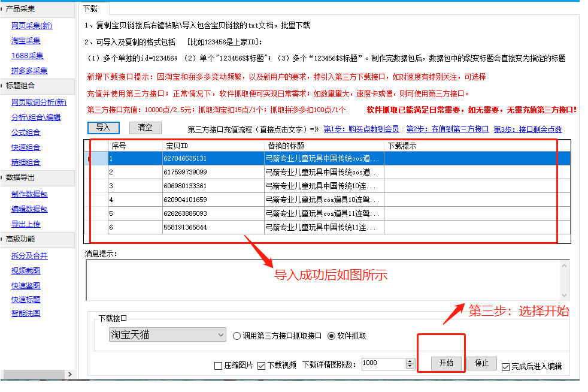Viewport: 588px width, 392px height.
Task: Open 快速鉴图 in sidebar
Action: pyautogui.click(x=26, y=286)
